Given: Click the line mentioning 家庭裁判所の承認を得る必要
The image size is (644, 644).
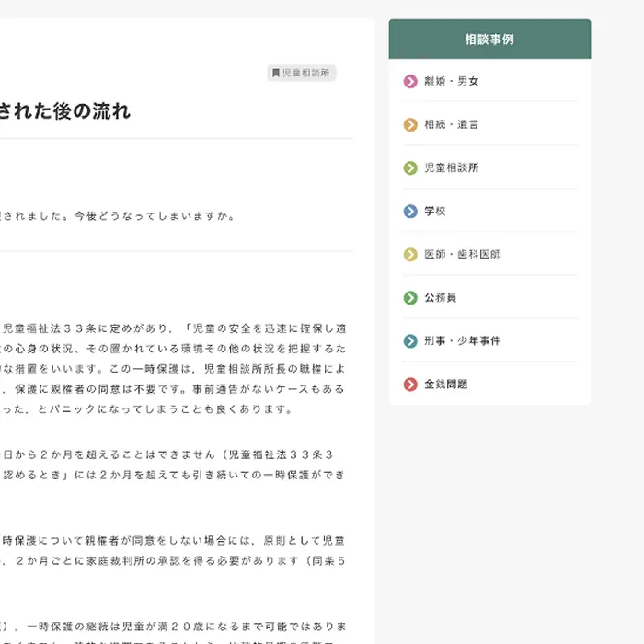Looking at the screenshot, I should coord(173,561).
